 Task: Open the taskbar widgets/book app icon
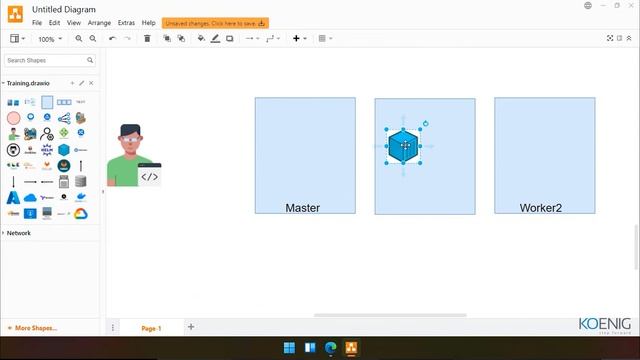click(310, 348)
